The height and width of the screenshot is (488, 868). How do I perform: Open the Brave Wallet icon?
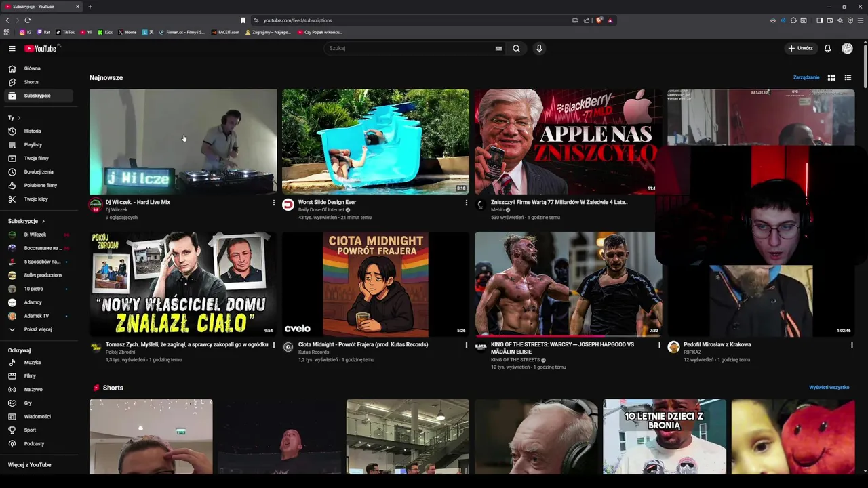pyautogui.click(x=829, y=20)
